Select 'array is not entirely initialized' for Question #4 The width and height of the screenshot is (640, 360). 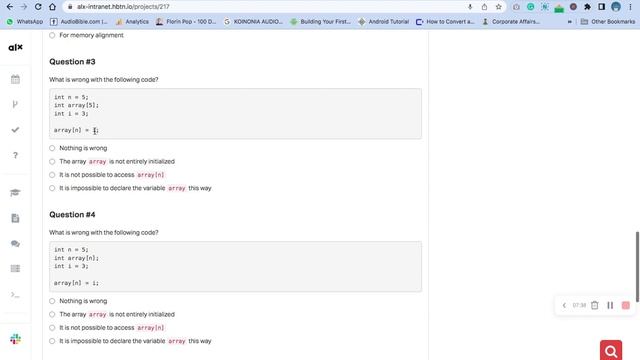coord(52,314)
